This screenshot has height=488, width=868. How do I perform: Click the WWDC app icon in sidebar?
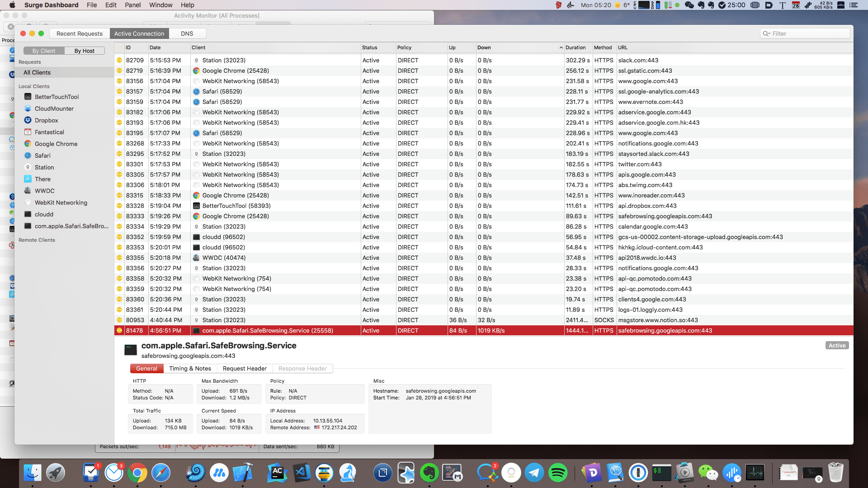tap(28, 191)
